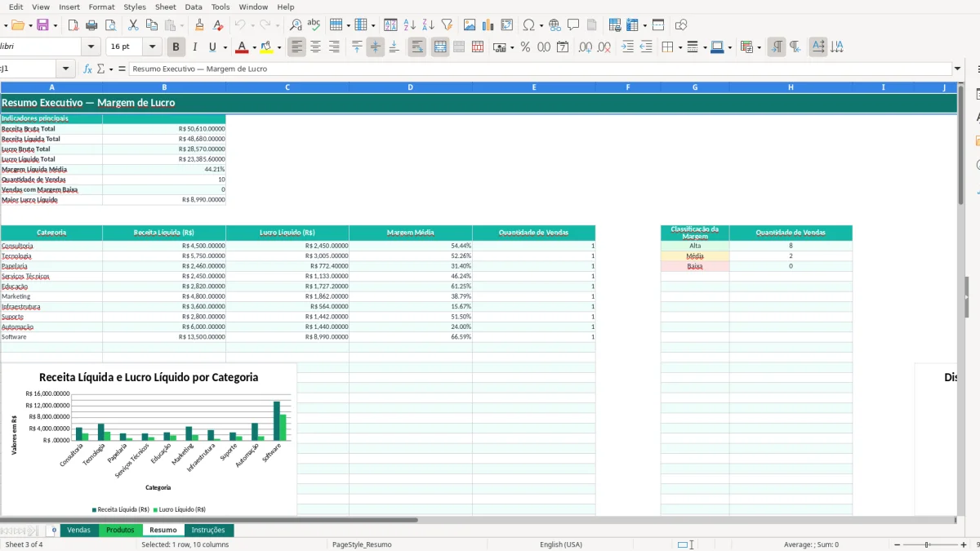Image resolution: width=980 pixels, height=551 pixels.
Task: Sort ascending A to Z
Action: click(410, 25)
